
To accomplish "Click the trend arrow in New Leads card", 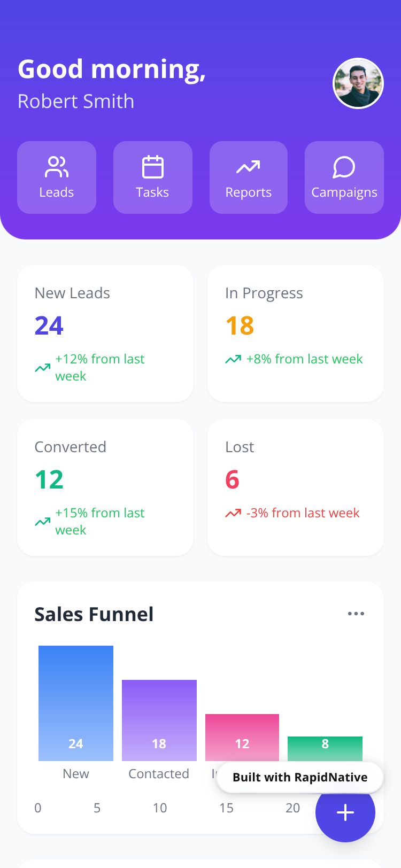I will [x=43, y=368].
